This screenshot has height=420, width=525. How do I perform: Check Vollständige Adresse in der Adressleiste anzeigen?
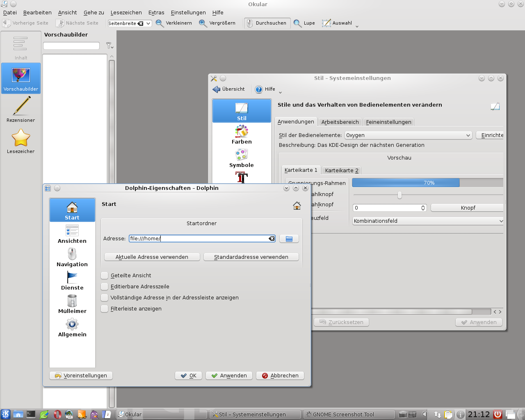click(105, 298)
